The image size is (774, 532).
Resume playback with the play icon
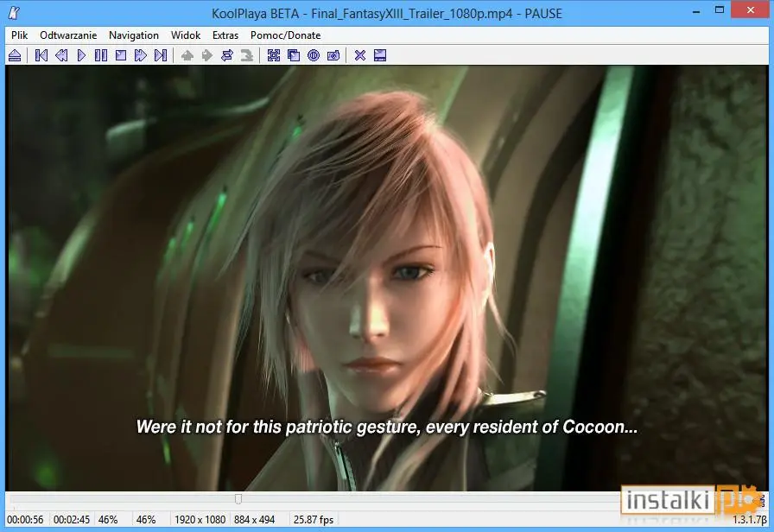click(x=81, y=55)
